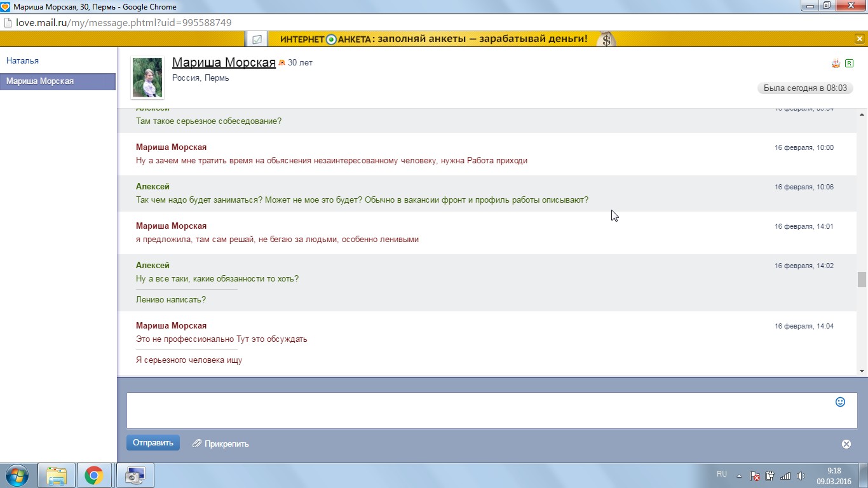Click the Прикрепить attach link
Screen dimensions: 868x488
point(227,444)
